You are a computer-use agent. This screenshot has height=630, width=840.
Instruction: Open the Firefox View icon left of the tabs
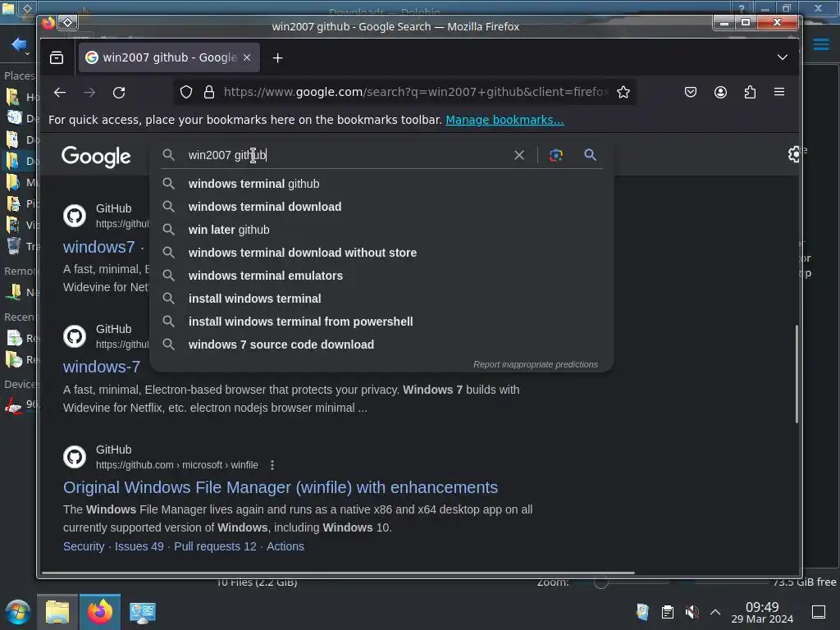click(x=57, y=57)
